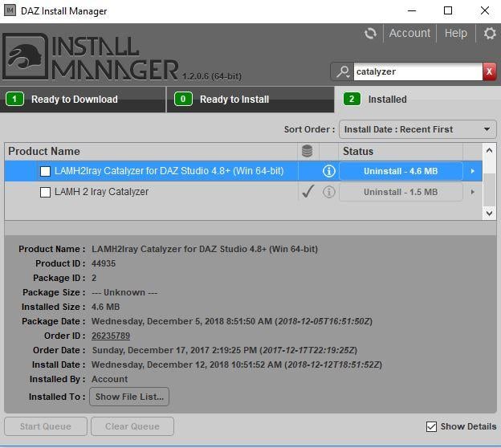Viewport: 501px width, 448px height.
Task: Click the product list scrollbar down arrow
Action: [x=489, y=213]
